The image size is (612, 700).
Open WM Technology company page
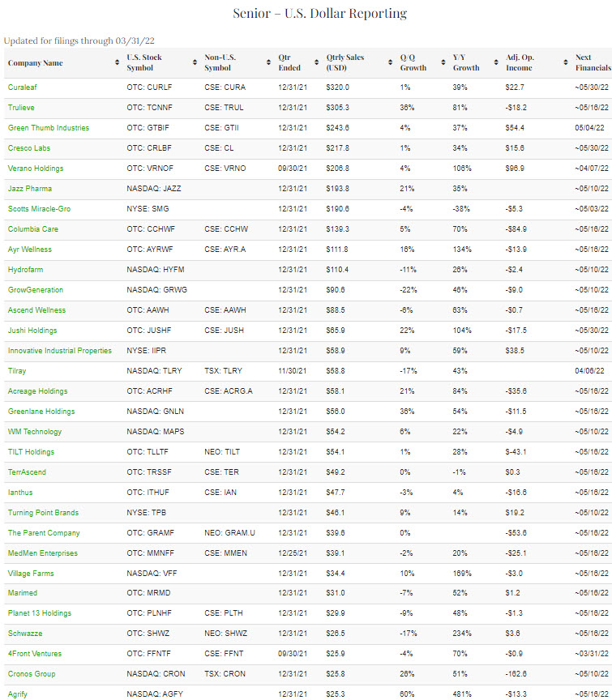click(x=35, y=432)
